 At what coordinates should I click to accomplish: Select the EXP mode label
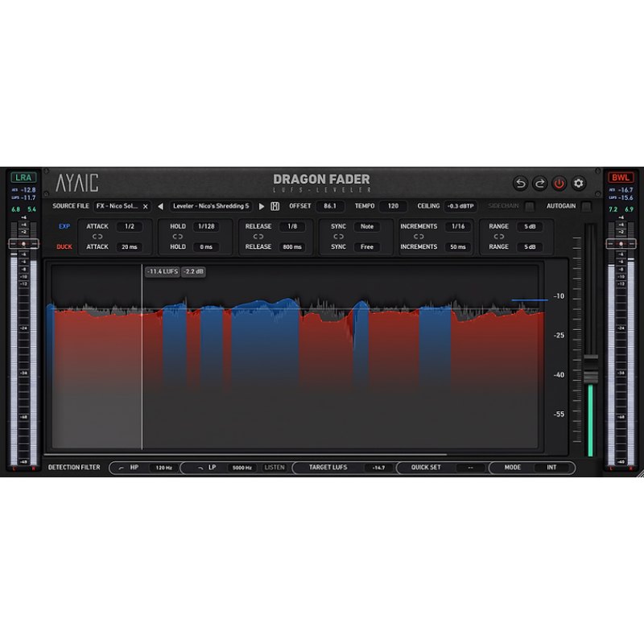tap(64, 226)
